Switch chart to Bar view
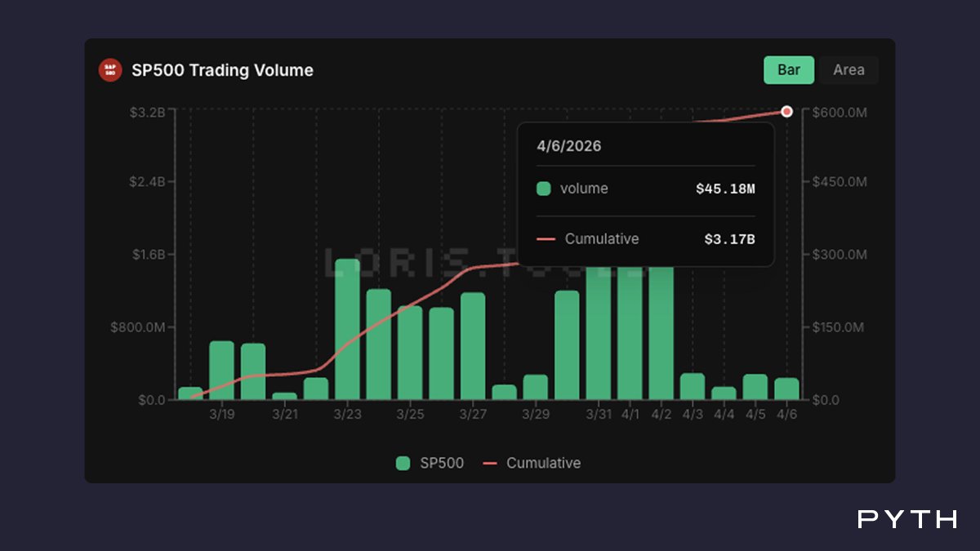The width and height of the screenshot is (980, 551). coord(789,70)
